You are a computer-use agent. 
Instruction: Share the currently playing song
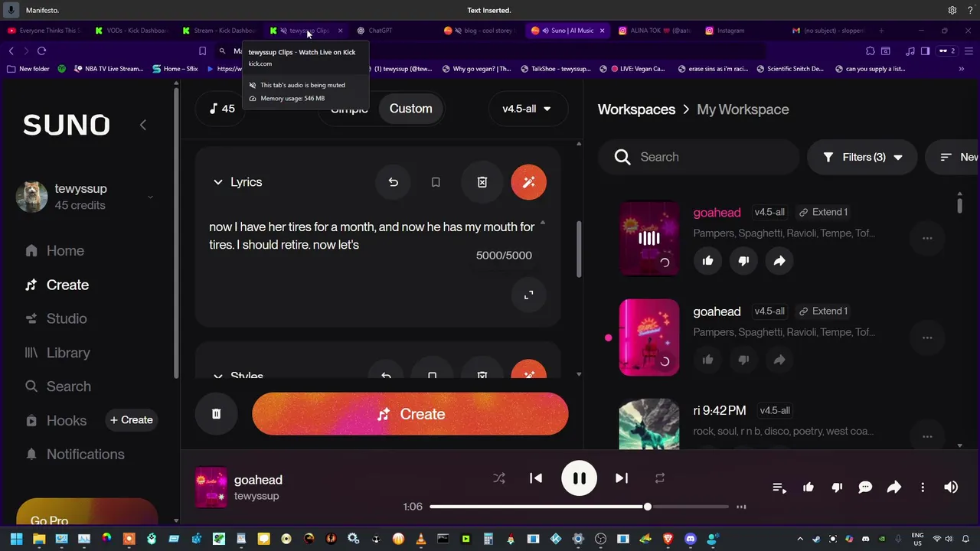point(893,487)
